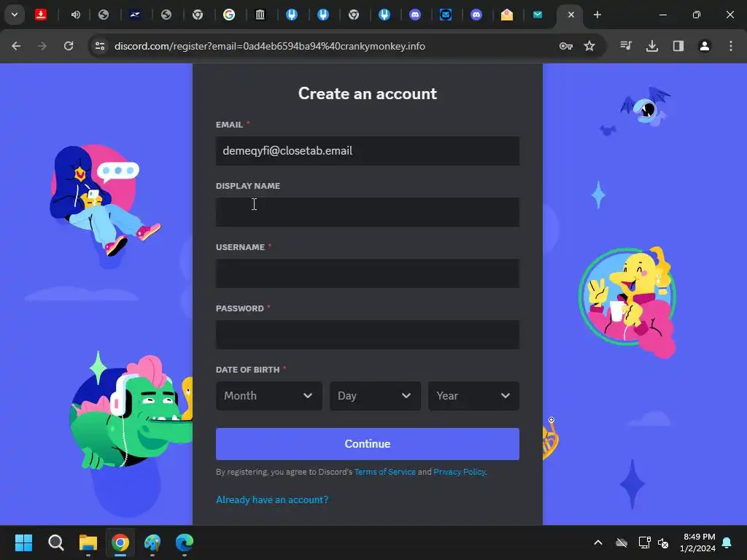Focus the Password field

[368, 335]
